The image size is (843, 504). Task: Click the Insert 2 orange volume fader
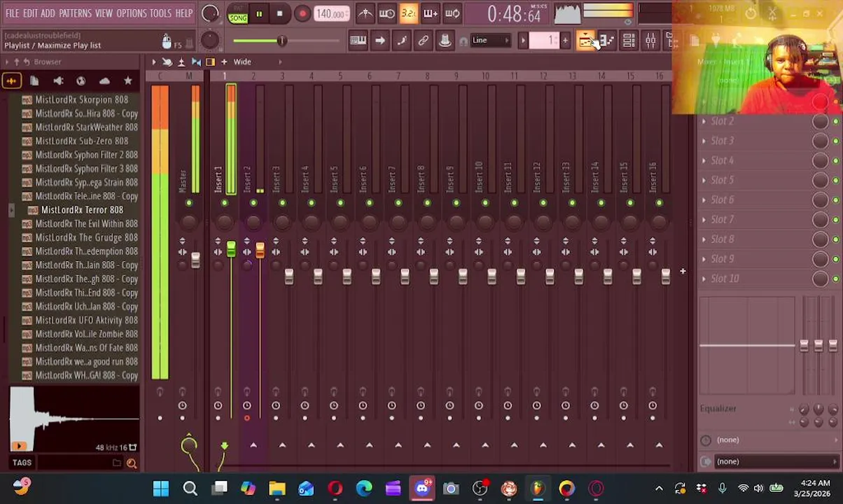[260, 250]
